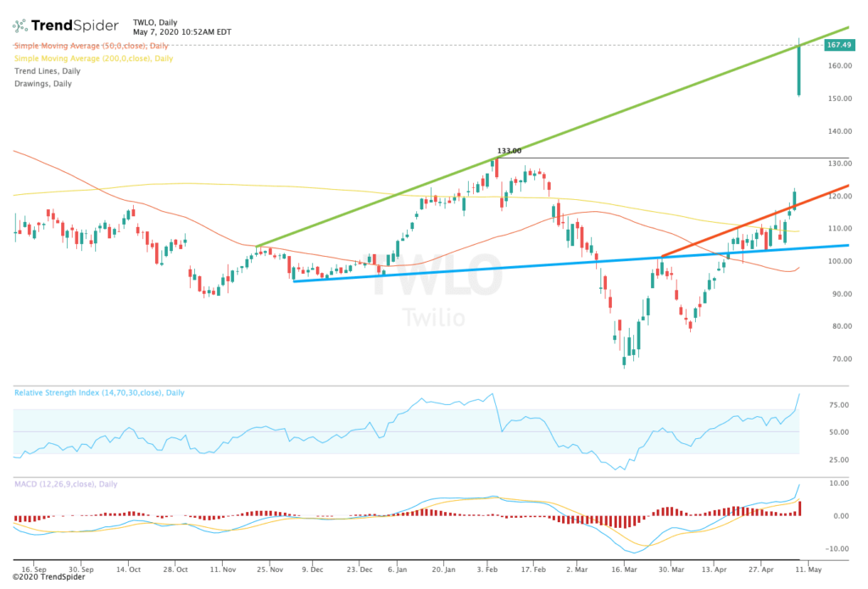Image resolution: width=868 pixels, height=589 pixels.
Task: Select the MACD (12,26,9,close) indicator label
Action: pyautogui.click(x=65, y=485)
